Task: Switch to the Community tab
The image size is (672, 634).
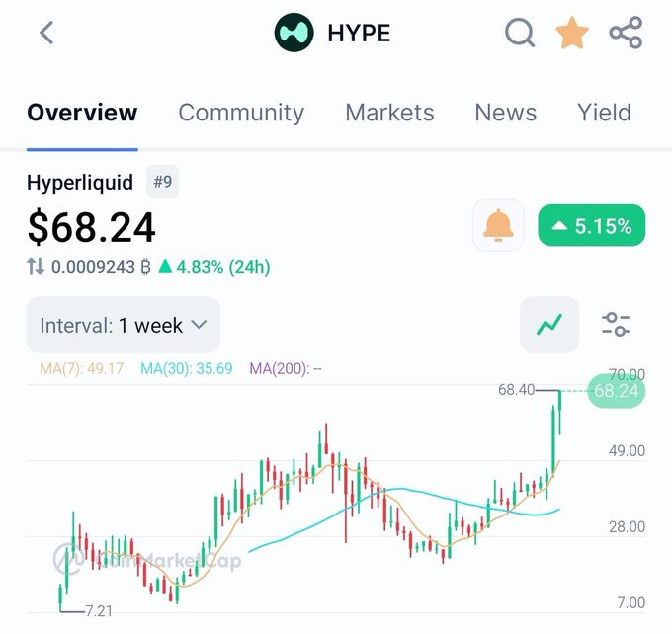Action: 241,113
